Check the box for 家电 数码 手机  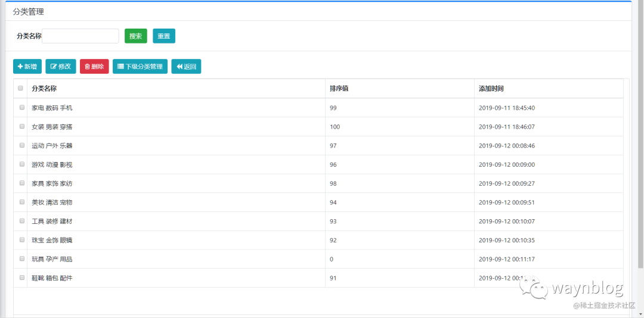22,108
